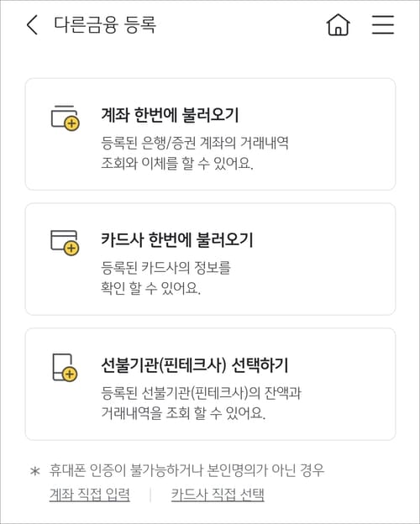Click the asterisk beside the notice
The image size is (420, 524).
pyautogui.click(x=35, y=472)
